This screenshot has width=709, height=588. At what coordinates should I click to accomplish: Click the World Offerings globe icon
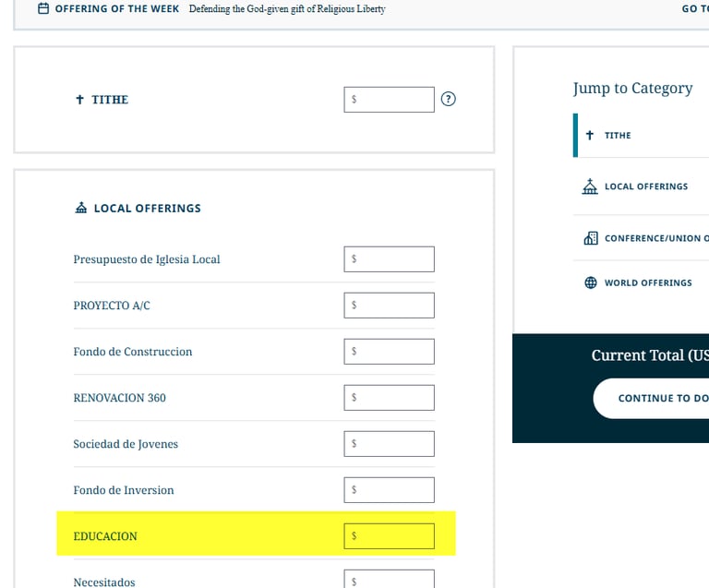point(590,282)
